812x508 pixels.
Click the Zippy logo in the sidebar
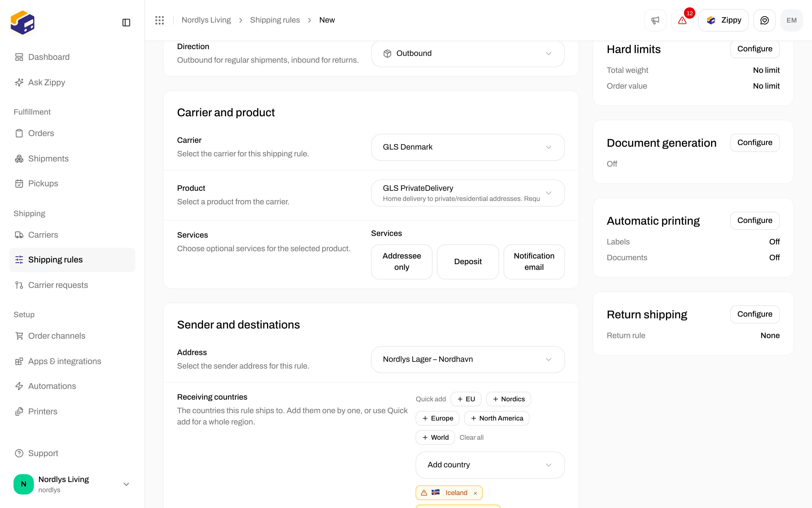pos(23,23)
